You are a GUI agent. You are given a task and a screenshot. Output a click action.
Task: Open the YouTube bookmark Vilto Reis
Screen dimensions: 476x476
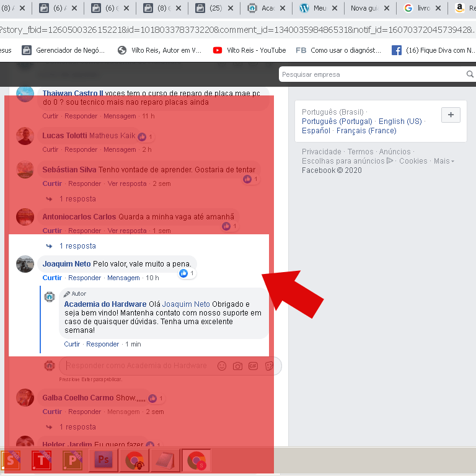(x=250, y=50)
